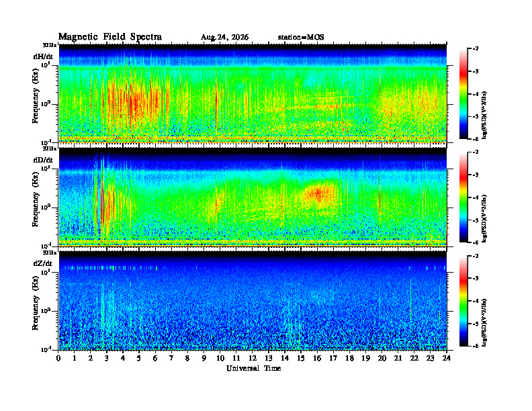The height and width of the screenshot is (411, 532).
Task: Click the dZ/dt panel label
Action: tap(43, 263)
